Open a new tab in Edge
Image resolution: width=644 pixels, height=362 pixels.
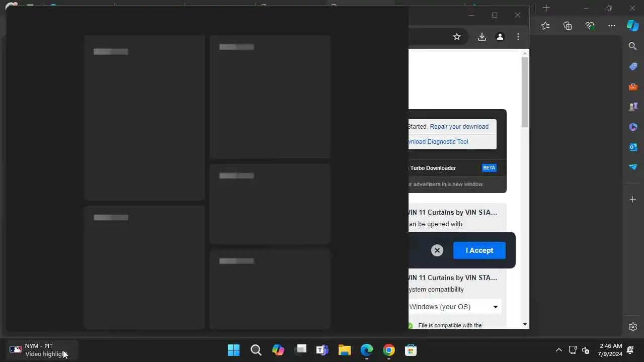point(546,8)
